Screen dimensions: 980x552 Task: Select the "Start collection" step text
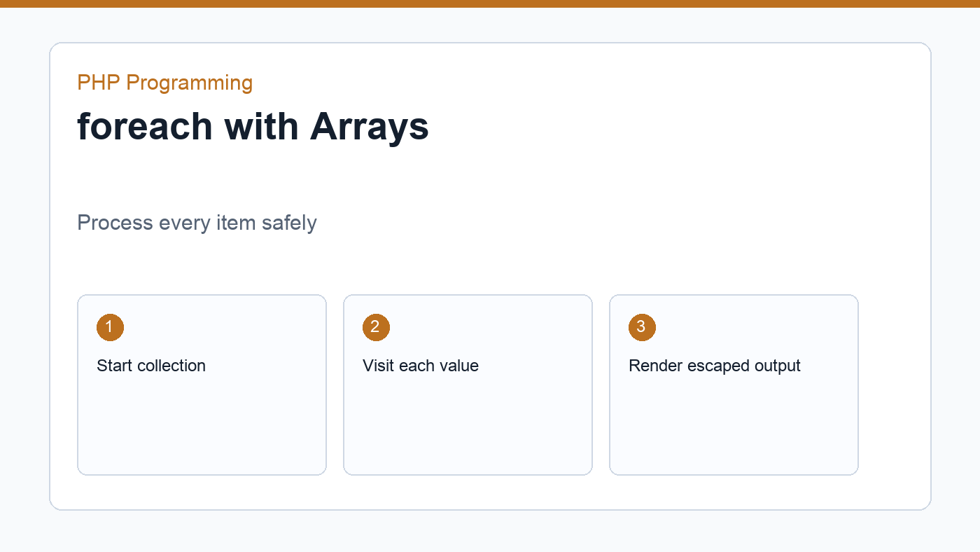pos(151,366)
